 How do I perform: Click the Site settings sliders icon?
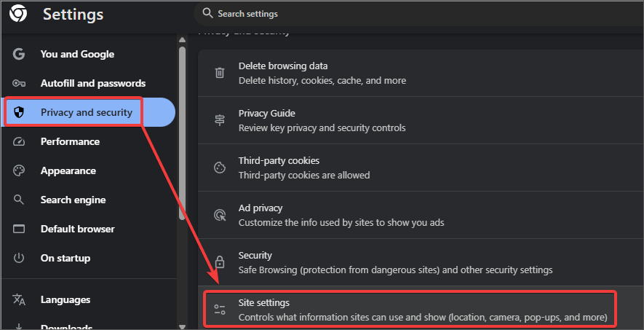(x=219, y=310)
